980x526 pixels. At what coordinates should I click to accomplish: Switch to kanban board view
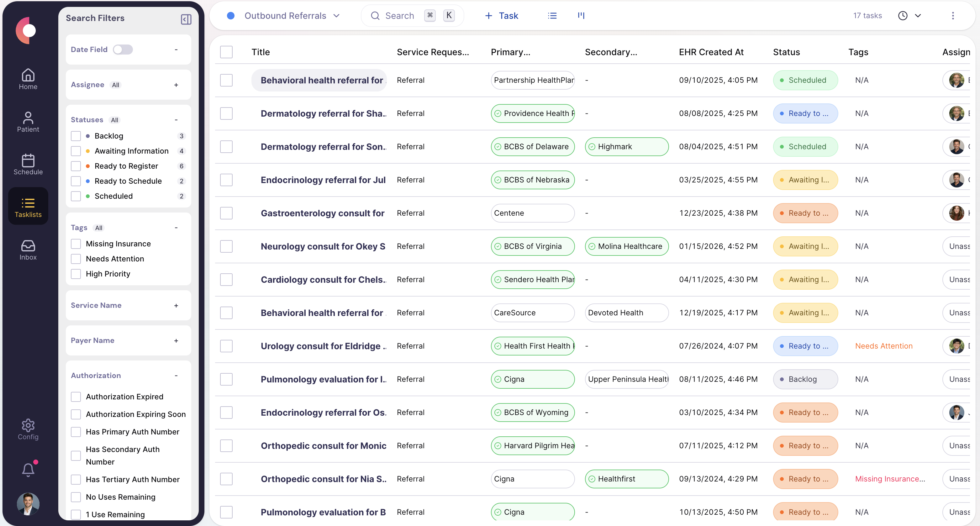pyautogui.click(x=581, y=16)
